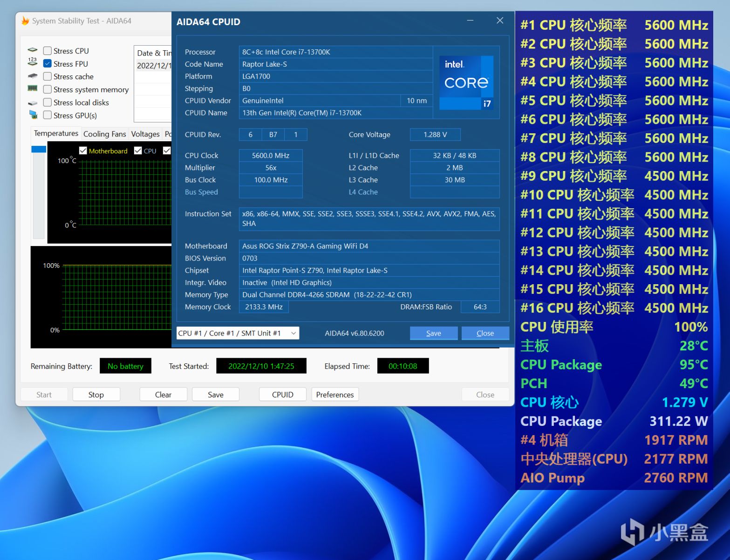Minimize the AIDA64 CPUID window
Image resolution: width=730 pixels, height=560 pixels.
pos(471,20)
